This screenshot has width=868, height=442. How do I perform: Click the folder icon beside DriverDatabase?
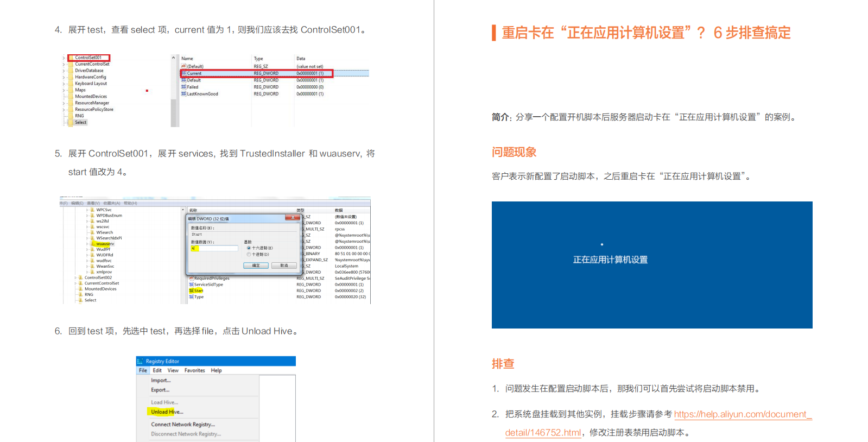71,71
